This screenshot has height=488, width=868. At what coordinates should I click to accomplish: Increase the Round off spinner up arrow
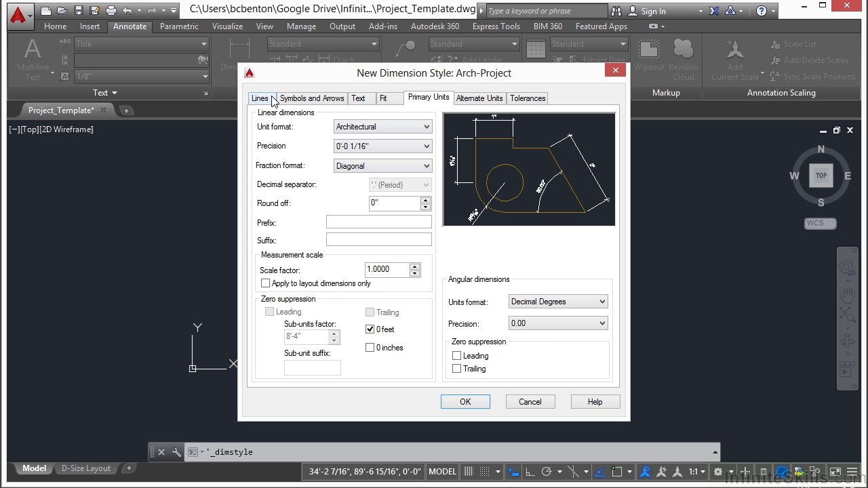[x=425, y=200]
